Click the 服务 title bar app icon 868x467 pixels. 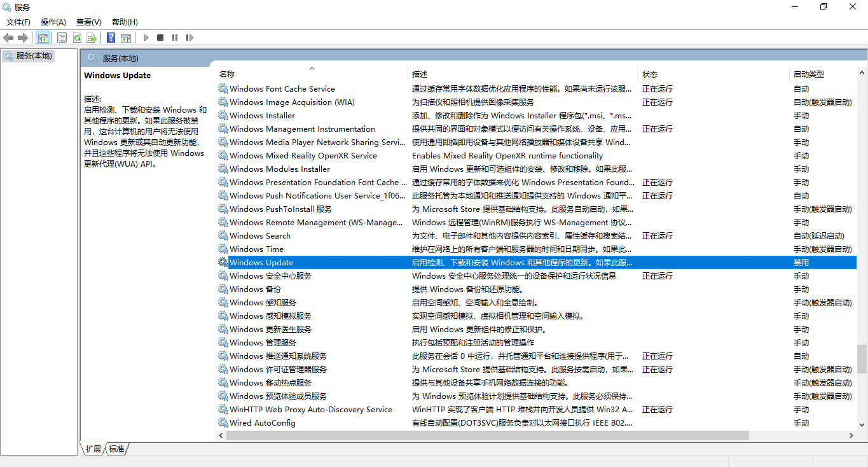click(7, 7)
